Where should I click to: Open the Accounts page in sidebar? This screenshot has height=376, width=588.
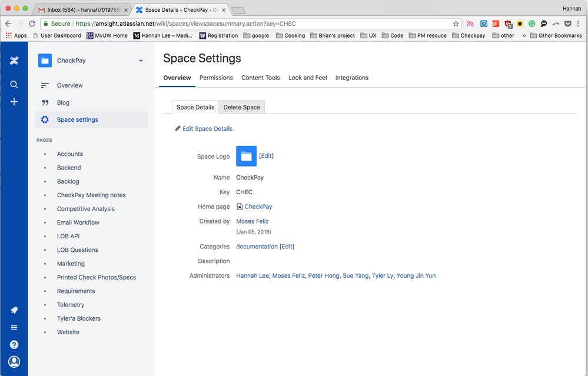pyautogui.click(x=70, y=154)
